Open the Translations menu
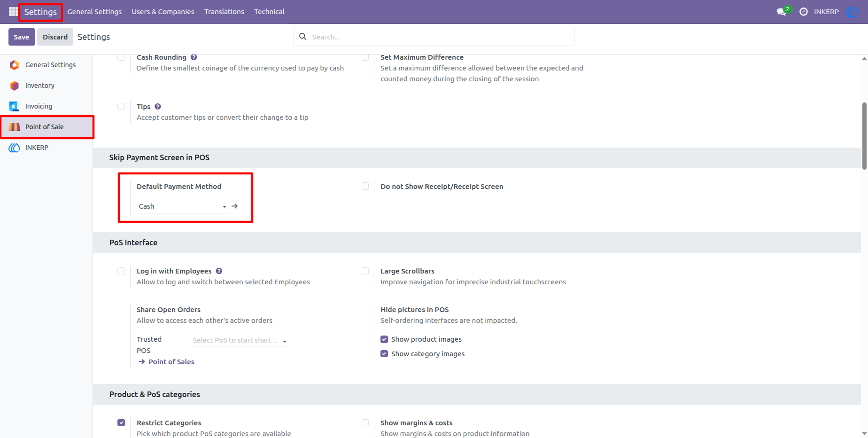 click(224, 12)
